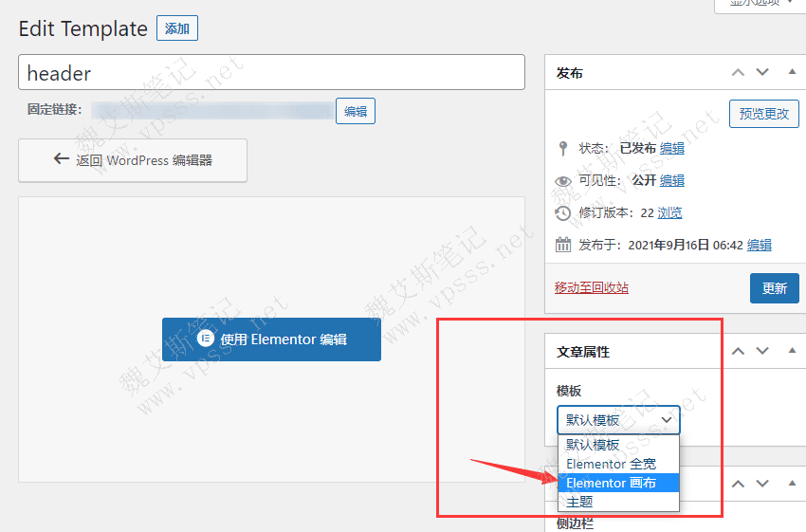This screenshot has width=806, height=532.
Task: Select 默认模板 option in the dropdown list
Action: click(x=618, y=445)
